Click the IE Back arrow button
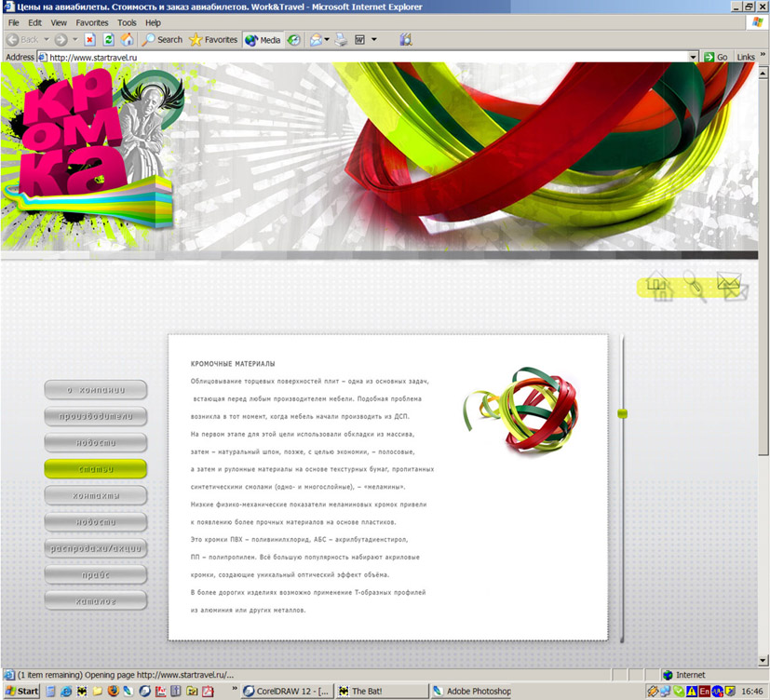 click(x=22, y=40)
